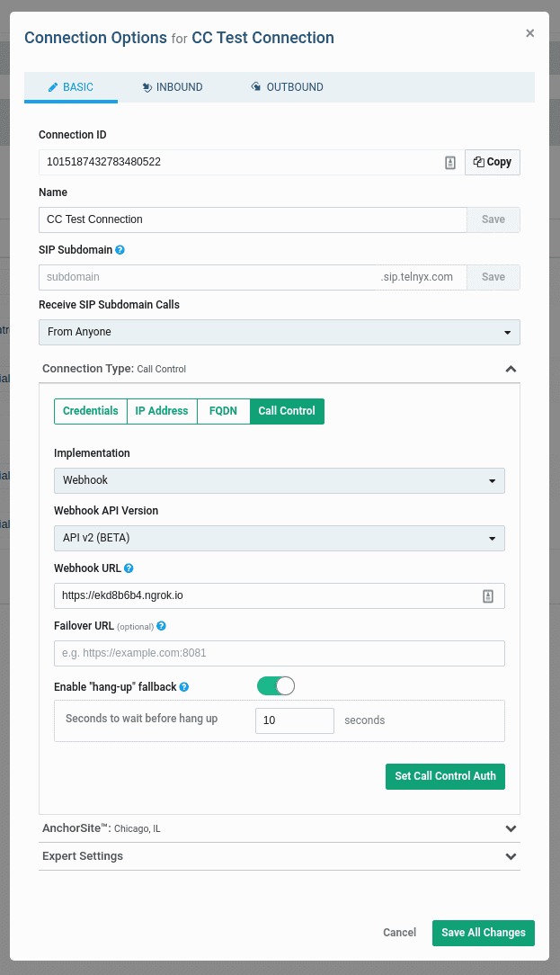The height and width of the screenshot is (975, 560).
Task: Switch to the Inbound tab
Action: pos(173,87)
